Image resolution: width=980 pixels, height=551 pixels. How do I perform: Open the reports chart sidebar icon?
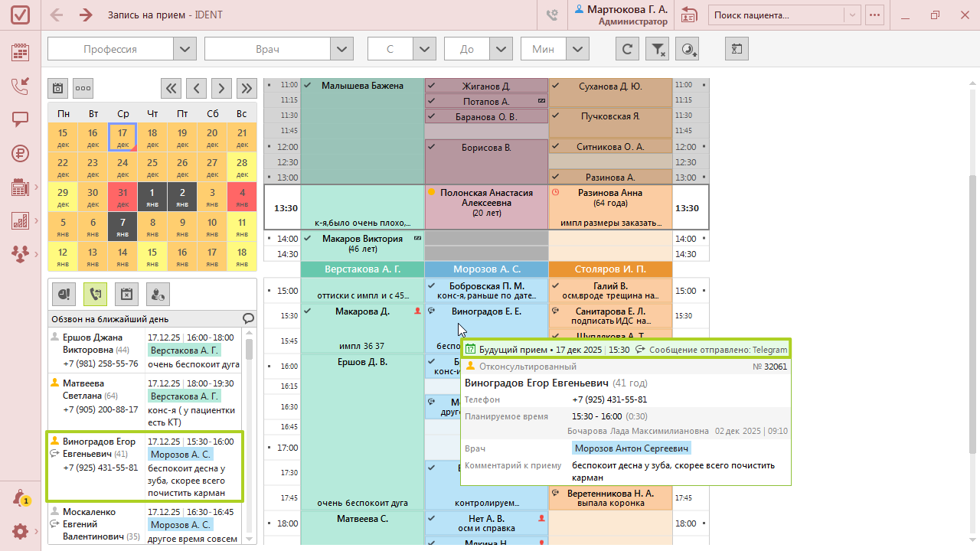coord(21,220)
